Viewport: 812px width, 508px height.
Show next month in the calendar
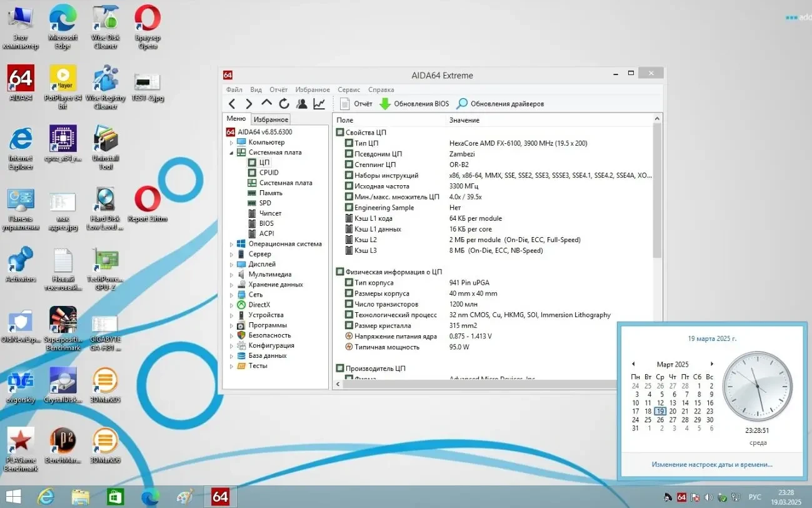[711, 364]
